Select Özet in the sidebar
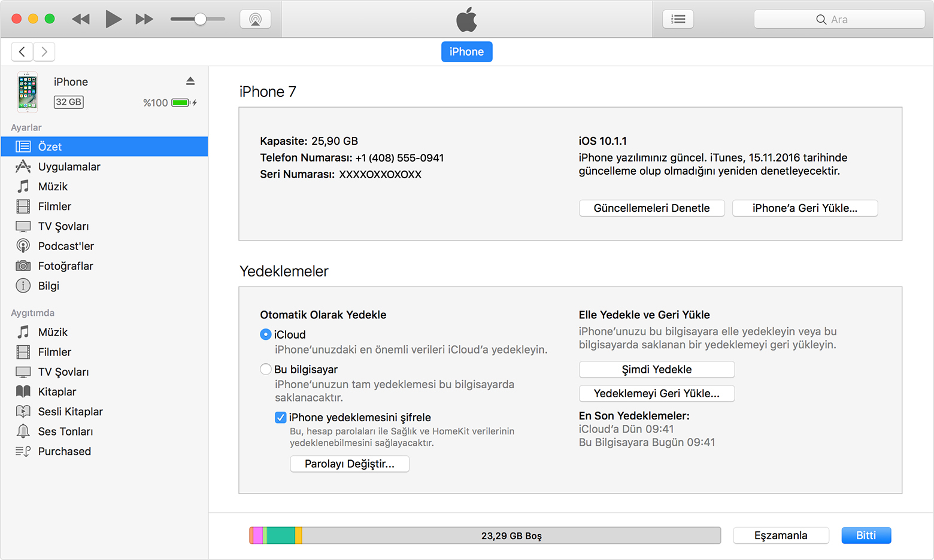This screenshot has height=560, width=934. [104, 147]
